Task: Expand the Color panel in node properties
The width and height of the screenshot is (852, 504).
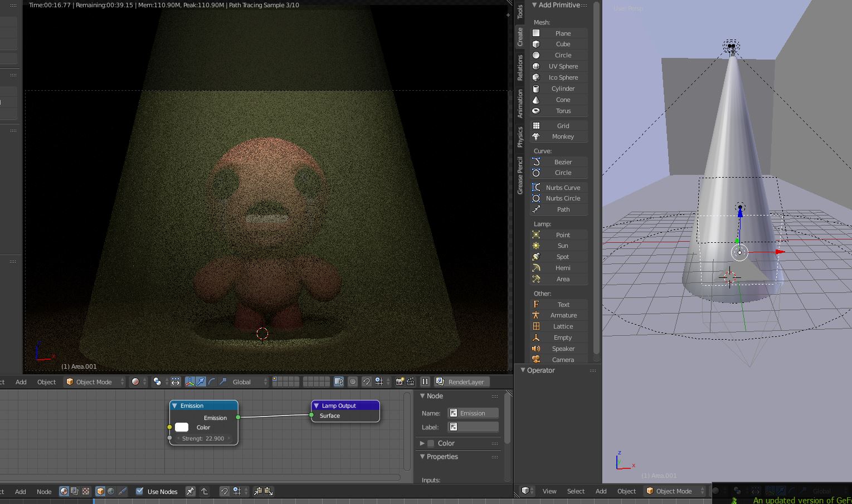Action: (422, 443)
